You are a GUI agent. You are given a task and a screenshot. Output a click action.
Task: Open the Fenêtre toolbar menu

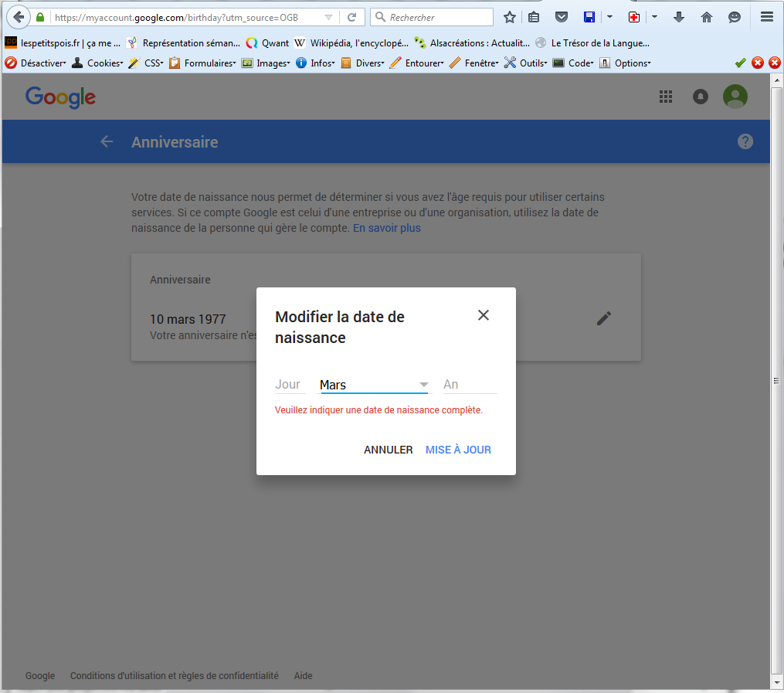click(x=473, y=63)
